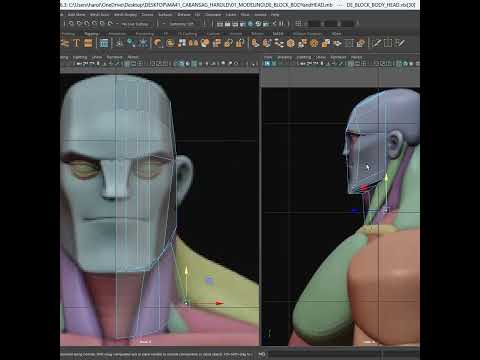Click the move manipulator center in left viewport
This screenshot has height=360, width=480.
point(186,303)
